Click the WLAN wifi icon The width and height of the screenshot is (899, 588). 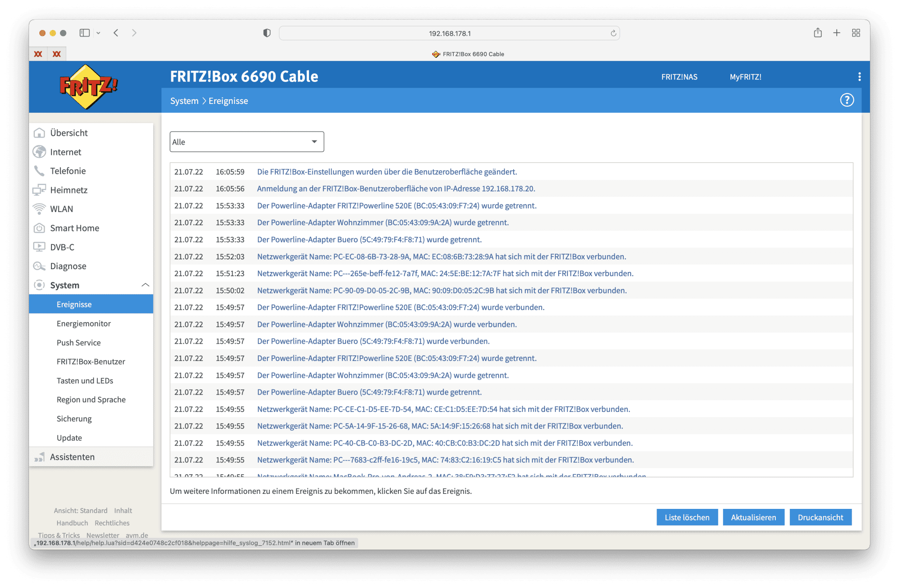click(39, 209)
